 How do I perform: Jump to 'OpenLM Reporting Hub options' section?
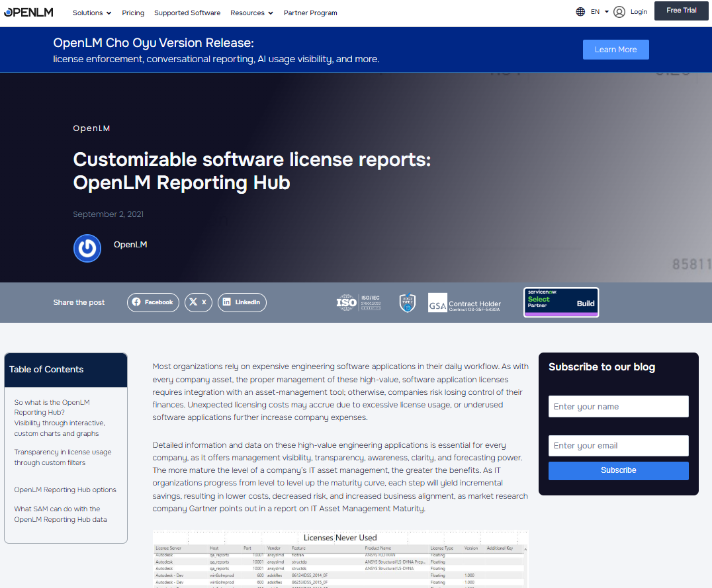pos(65,489)
